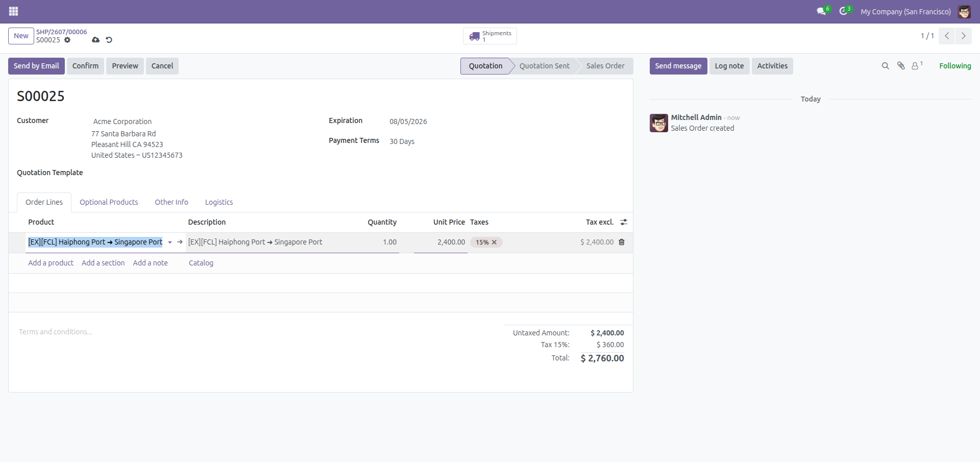Screen dimensions: 980x462
Task: Show followers list icon
Action: pyautogui.click(x=917, y=66)
